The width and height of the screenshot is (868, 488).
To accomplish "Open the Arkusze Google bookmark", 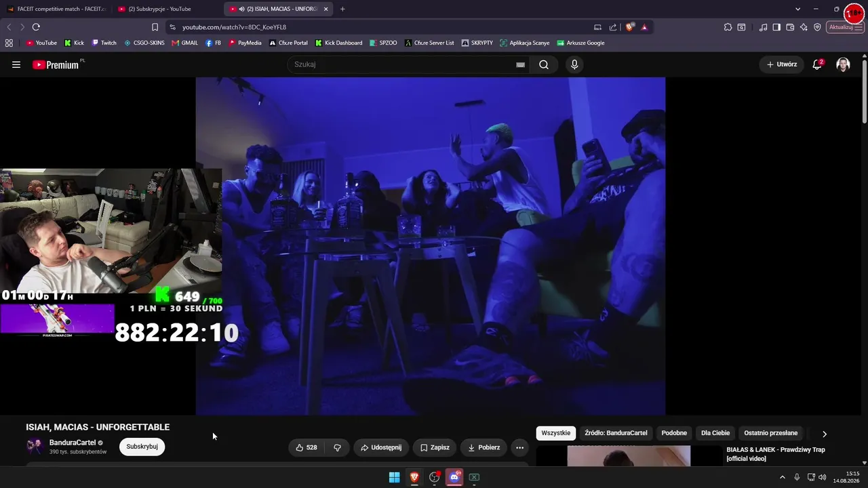I will click(580, 43).
